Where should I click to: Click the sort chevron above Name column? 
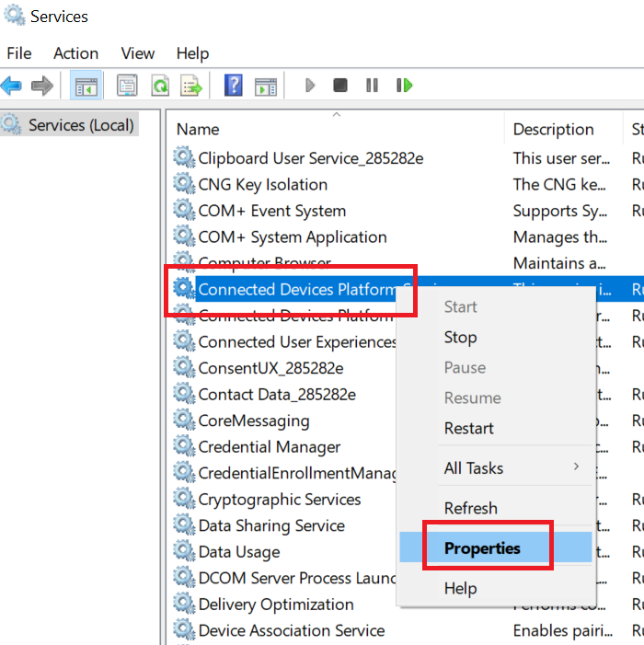(336, 115)
